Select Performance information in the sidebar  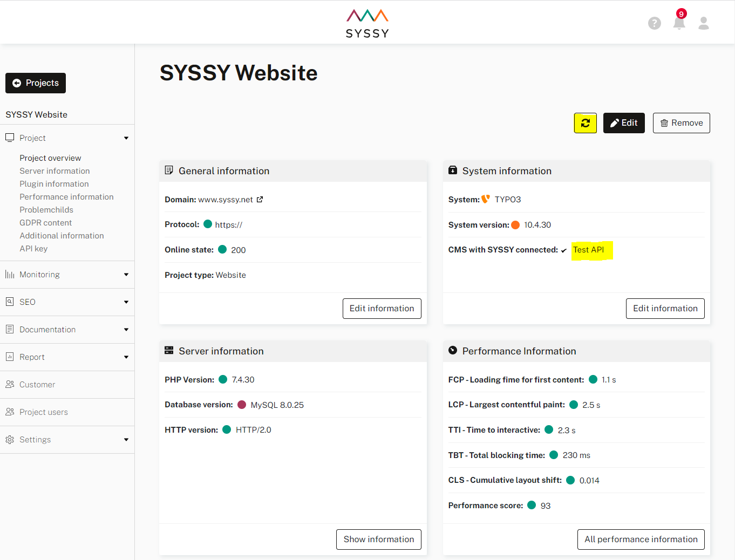pyautogui.click(x=66, y=196)
